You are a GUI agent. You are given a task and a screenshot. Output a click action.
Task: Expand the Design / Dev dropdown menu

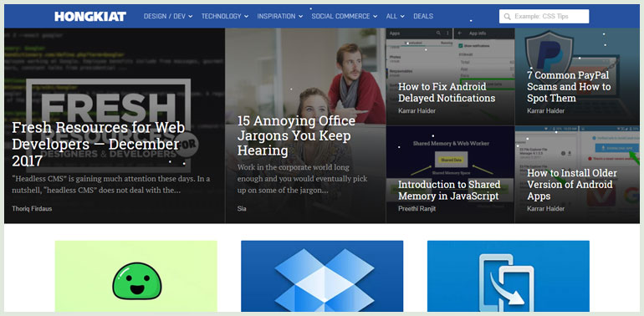pos(168,17)
